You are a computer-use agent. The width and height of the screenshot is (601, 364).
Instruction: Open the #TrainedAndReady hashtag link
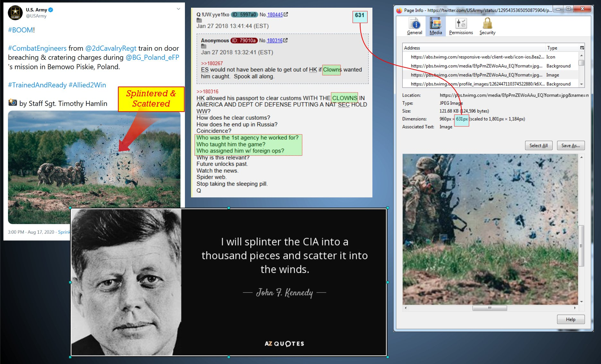pyautogui.click(x=37, y=85)
